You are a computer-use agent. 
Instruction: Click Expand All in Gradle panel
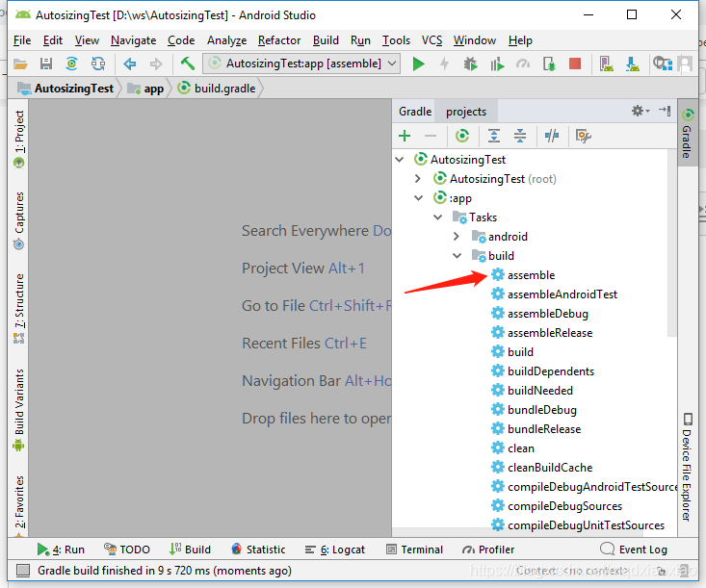pos(494,136)
